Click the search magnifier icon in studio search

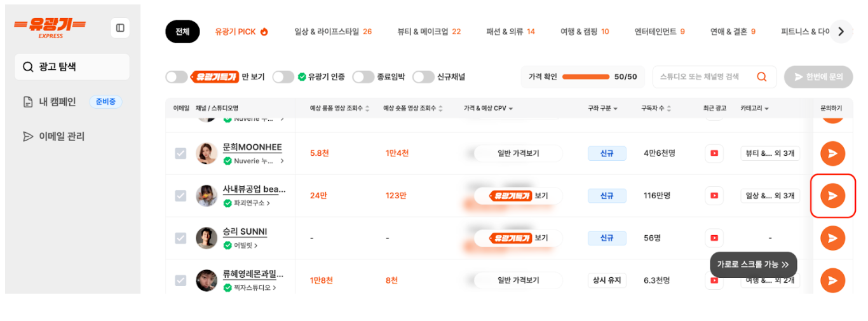pyautogui.click(x=761, y=77)
